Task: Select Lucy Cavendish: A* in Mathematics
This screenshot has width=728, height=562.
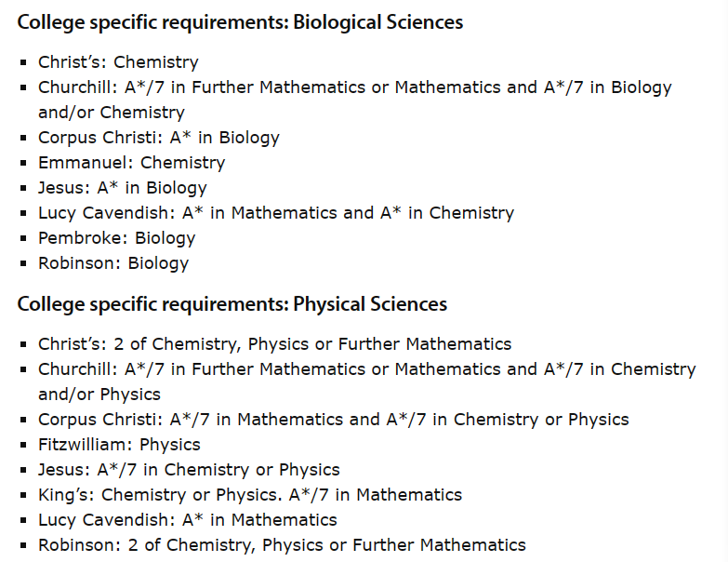Action: pyautogui.click(x=188, y=520)
